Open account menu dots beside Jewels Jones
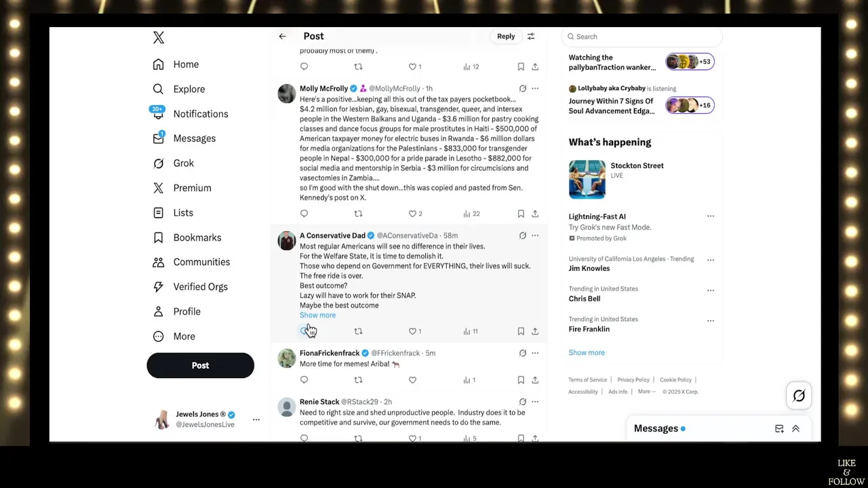Image resolution: width=868 pixels, height=488 pixels. [x=256, y=420]
